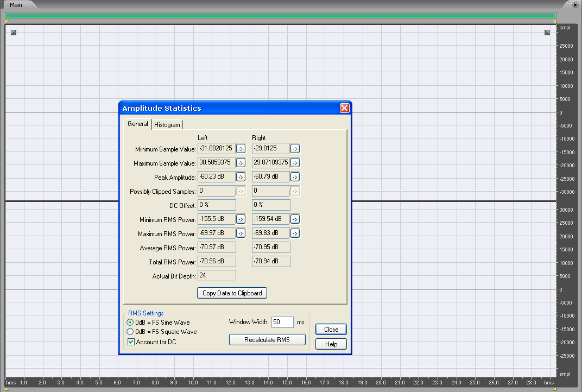Screen dimensions: 582x392
Task: Go to Left Maximum RMS Power arrow
Action: (x=241, y=233)
